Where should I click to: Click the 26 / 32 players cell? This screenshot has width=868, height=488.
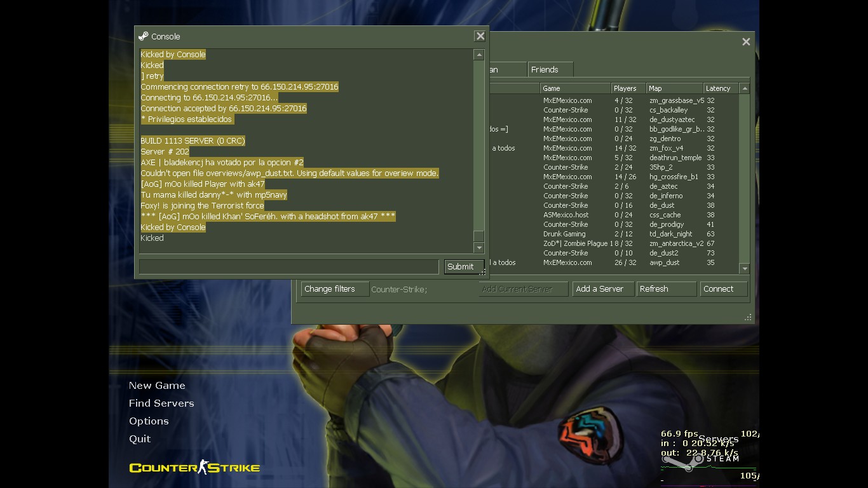coord(625,262)
